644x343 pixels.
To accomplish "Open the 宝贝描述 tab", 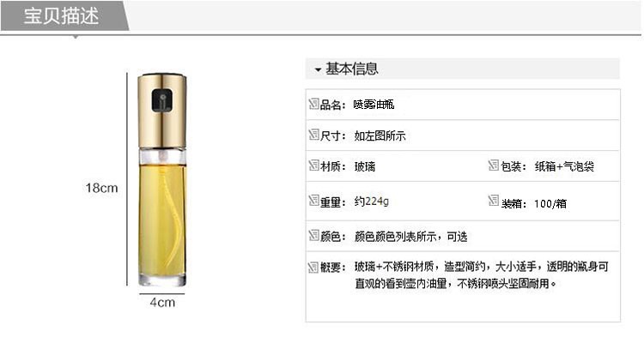I will point(62,16).
